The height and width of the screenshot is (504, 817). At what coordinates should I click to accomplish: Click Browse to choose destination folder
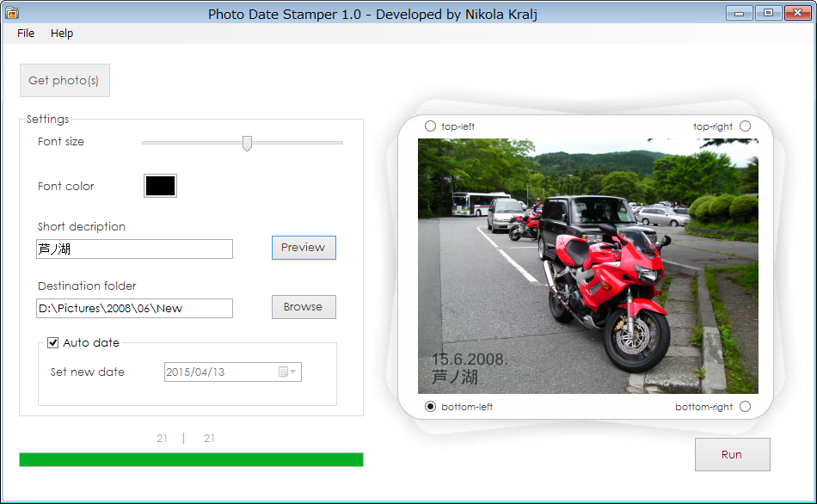coord(303,307)
